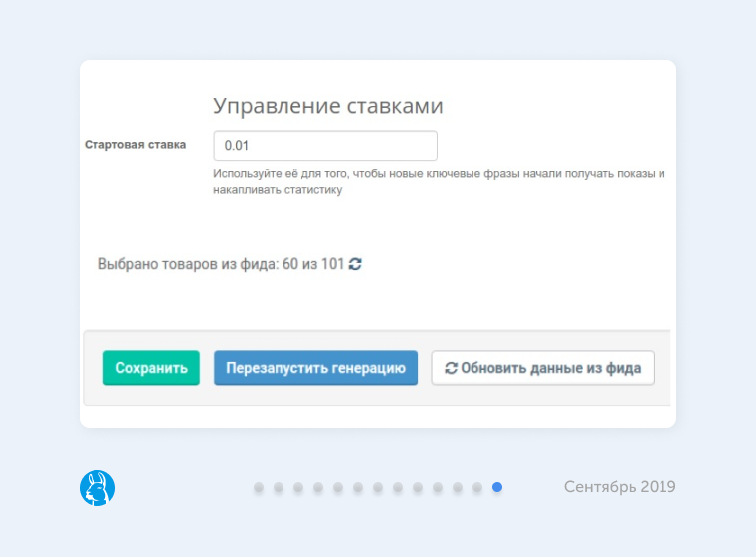The image size is (756, 557).
Task: Click the Сохранить button
Action: point(151,367)
